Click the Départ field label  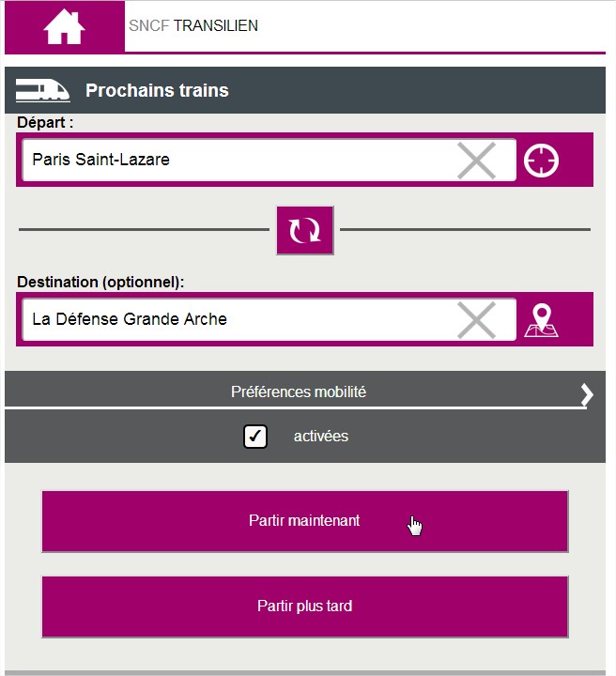click(x=45, y=122)
